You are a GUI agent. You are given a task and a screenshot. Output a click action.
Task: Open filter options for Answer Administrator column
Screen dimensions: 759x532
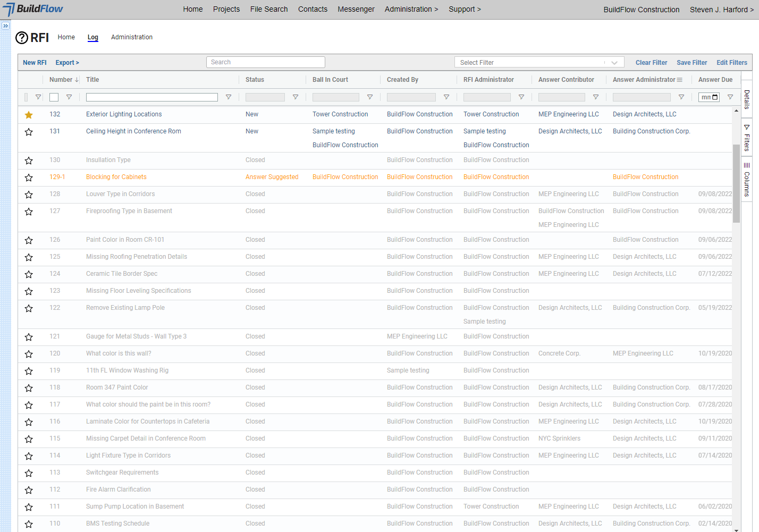(x=681, y=97)
